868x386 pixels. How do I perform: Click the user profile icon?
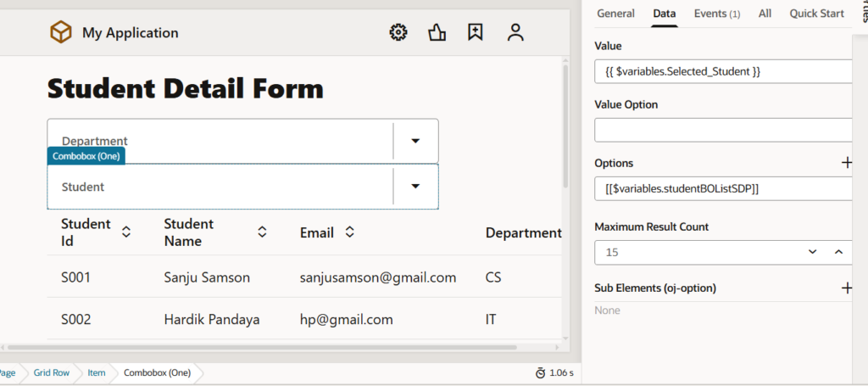pyautogui.click(x=515, y=32)
